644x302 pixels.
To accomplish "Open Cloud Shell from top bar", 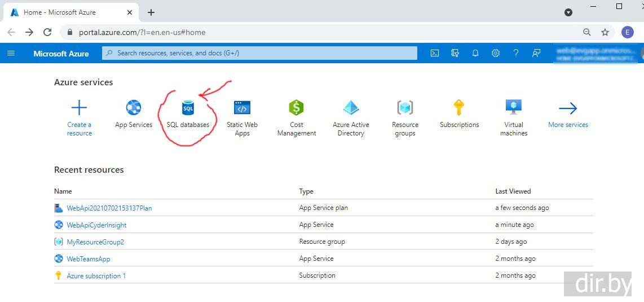I will (435, 53).
